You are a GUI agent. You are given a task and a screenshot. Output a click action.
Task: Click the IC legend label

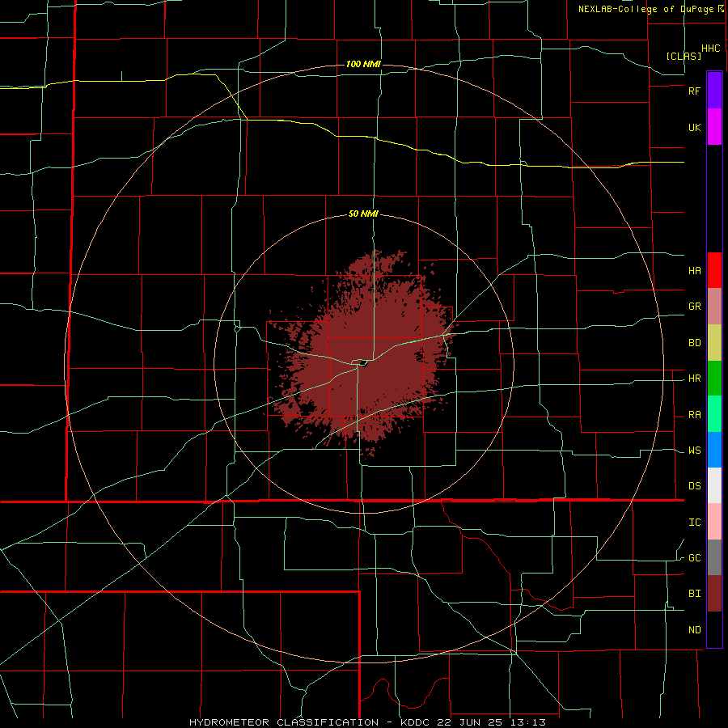pyautogui.click(x=695, y=523)
